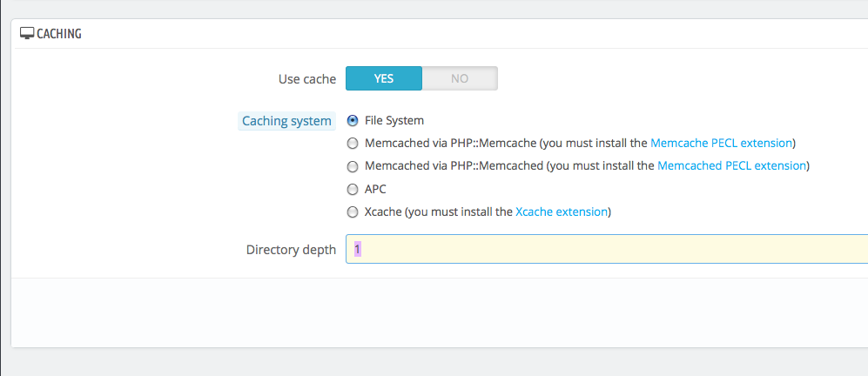Select the PHP::Memcached radio button
868x376 pixels.
click(352, 167)
